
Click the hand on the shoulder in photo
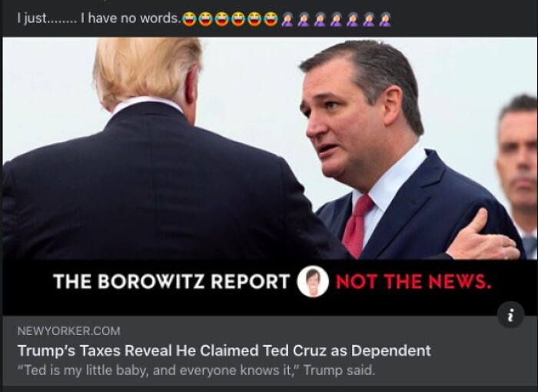click(x=482, y=237)
